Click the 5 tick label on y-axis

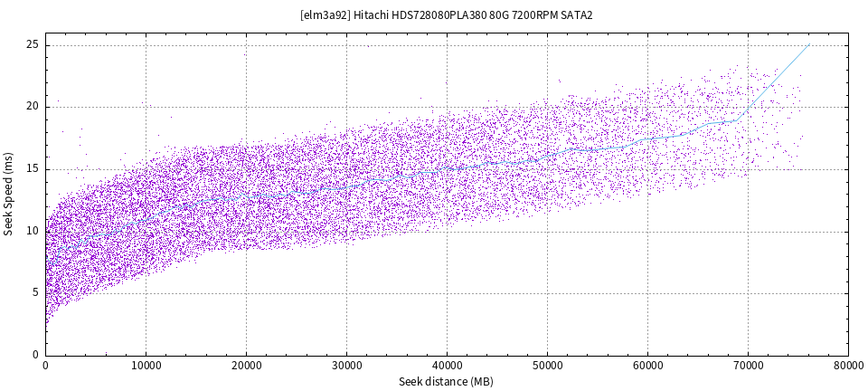[35, 293]
